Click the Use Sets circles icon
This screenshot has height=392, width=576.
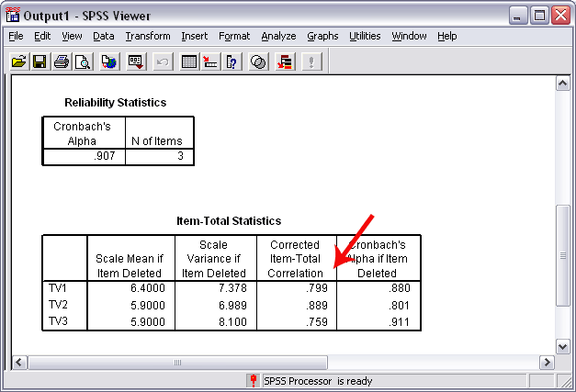[258, 62]
